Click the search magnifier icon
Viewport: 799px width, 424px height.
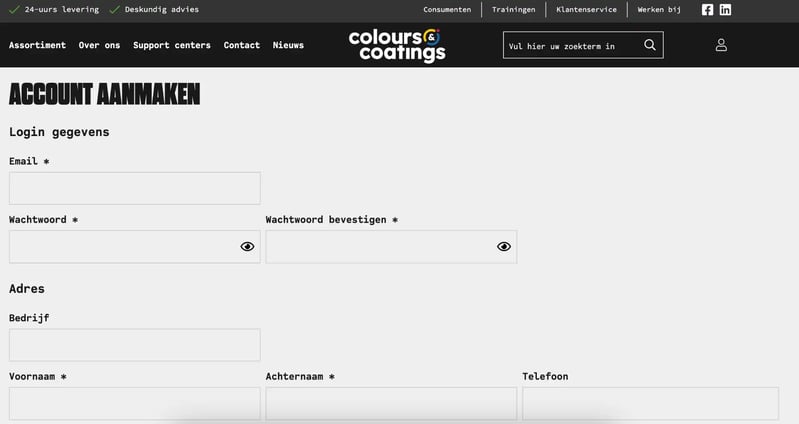(650, 45)
